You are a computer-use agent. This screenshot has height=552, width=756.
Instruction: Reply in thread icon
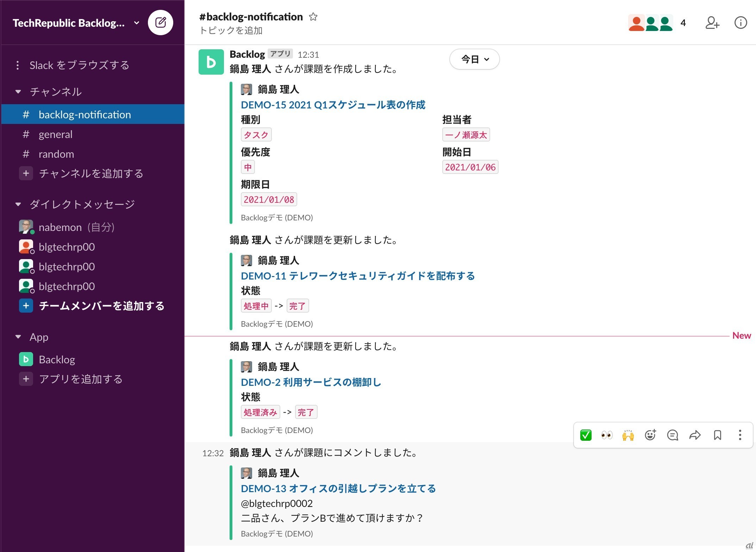click(x=672, y=435)
